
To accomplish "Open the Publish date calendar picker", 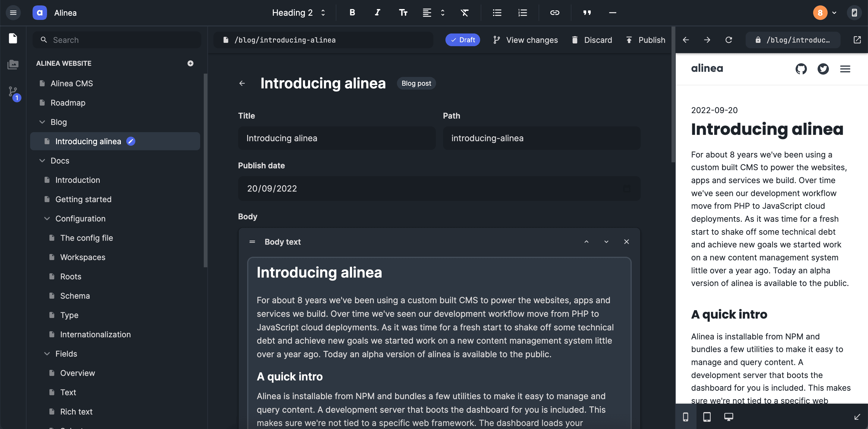I will coord(626,189).
